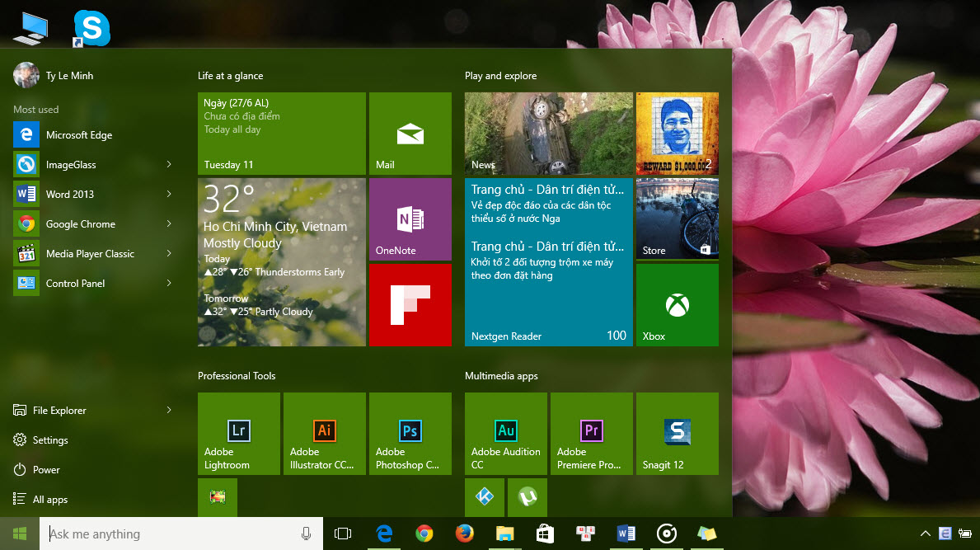Launch Adobe Audition CC
The height and width of the screenshot is (550, 980).
click(x=505, y=433)
